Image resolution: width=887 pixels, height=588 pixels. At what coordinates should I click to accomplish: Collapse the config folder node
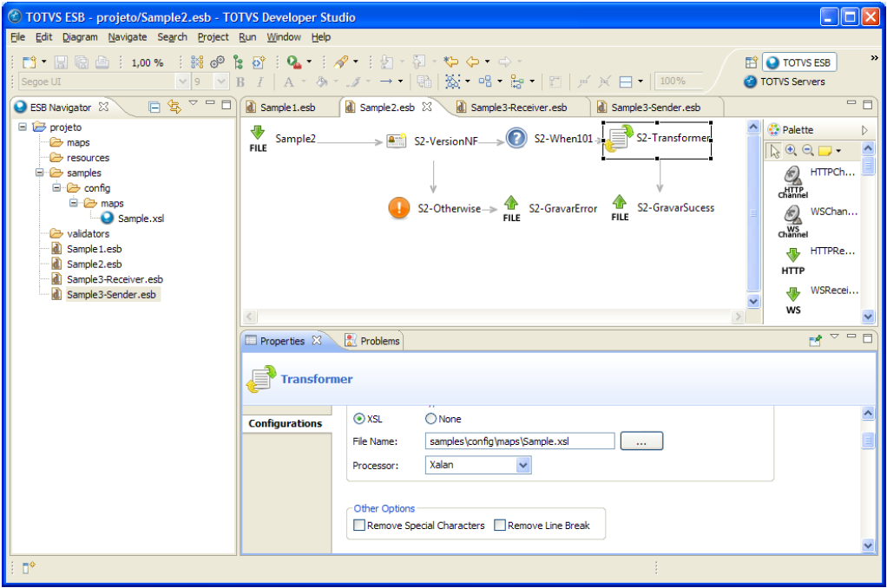click(56, 187)
